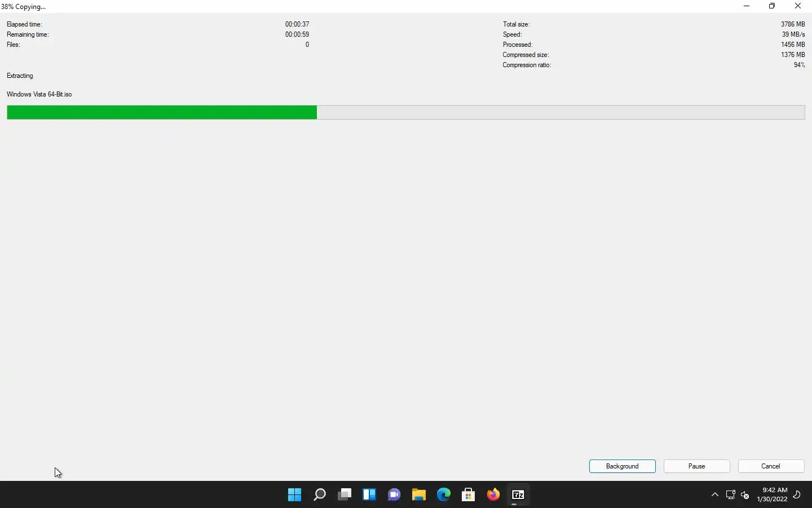
Task: Click the Speed value 39 MB/s
Action: point(793,34)
